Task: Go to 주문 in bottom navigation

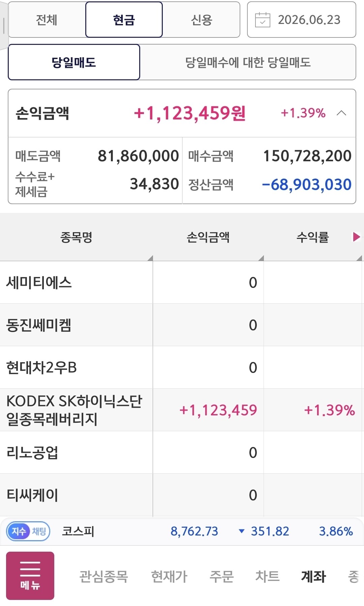Action: (222, 576)
